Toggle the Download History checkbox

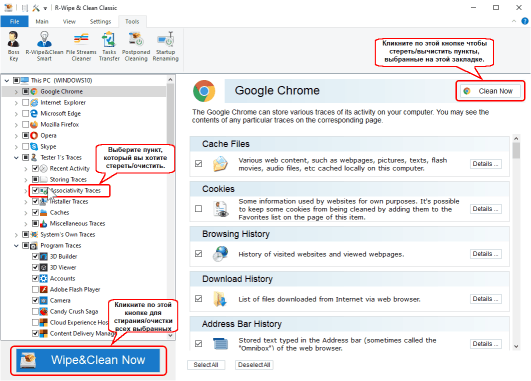coord(198,299)
